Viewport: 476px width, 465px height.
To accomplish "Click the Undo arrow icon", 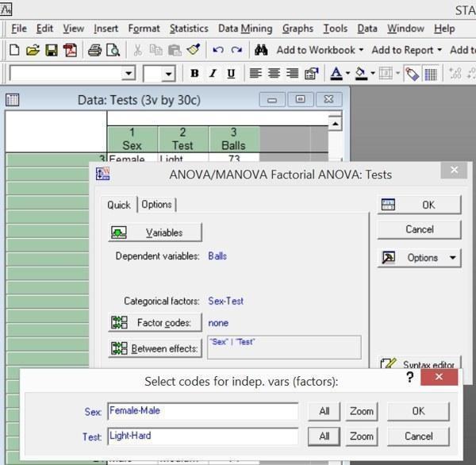I will click(x=218, y=50).
